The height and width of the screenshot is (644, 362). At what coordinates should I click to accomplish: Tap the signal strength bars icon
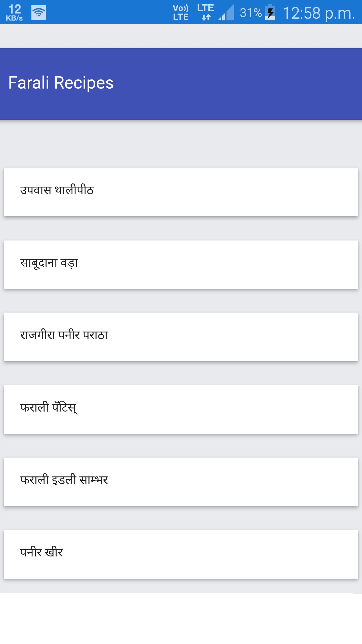226,13
